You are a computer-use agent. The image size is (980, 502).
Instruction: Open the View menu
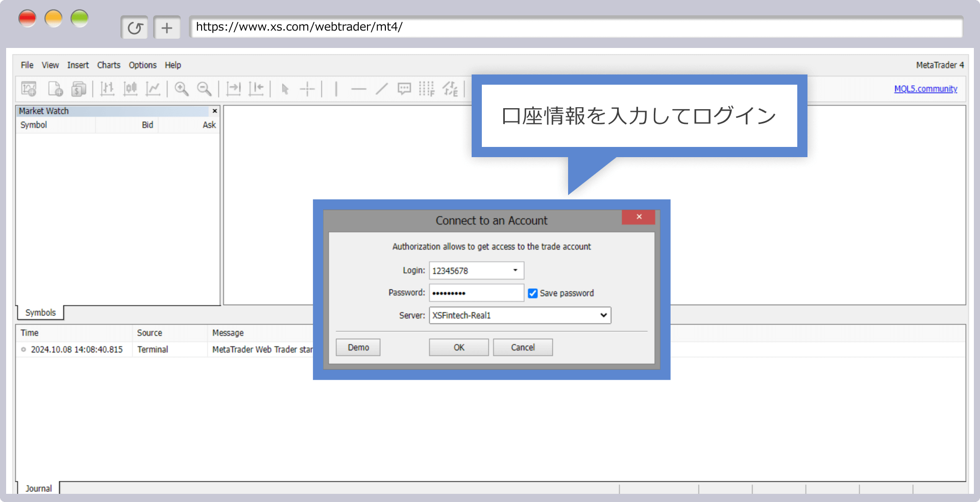click(x=50, y=65)
